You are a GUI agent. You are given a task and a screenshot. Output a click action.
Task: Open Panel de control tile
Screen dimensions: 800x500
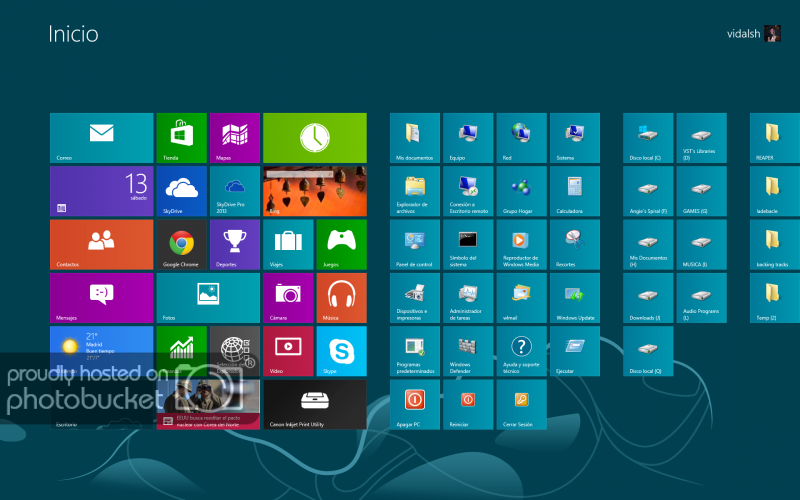[x=415, y=244]
